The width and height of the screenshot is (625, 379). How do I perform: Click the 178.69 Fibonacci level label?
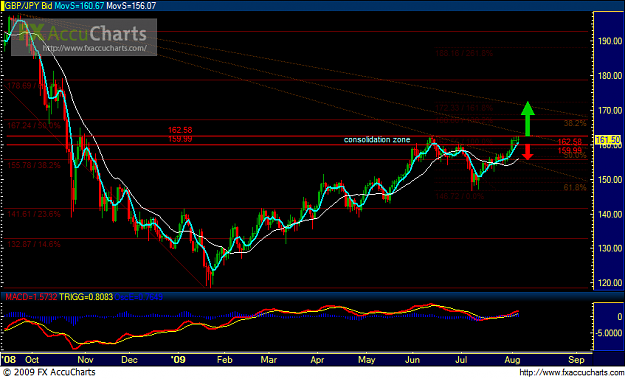(x=25, y=86)
